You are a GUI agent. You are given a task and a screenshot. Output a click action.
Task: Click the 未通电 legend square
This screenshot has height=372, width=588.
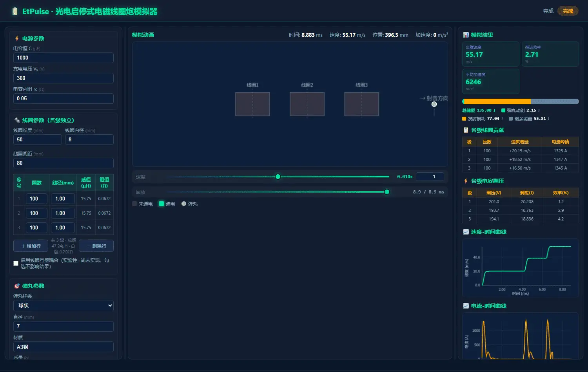pos(134,204)
